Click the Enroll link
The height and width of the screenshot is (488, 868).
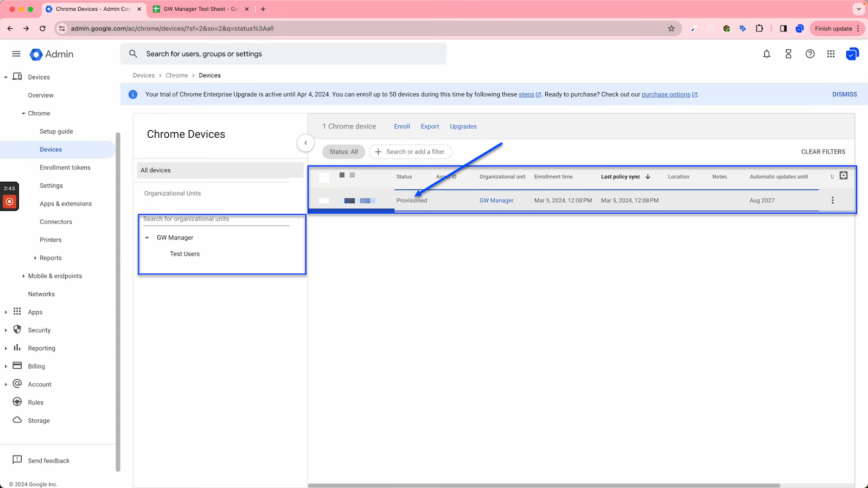402,126
